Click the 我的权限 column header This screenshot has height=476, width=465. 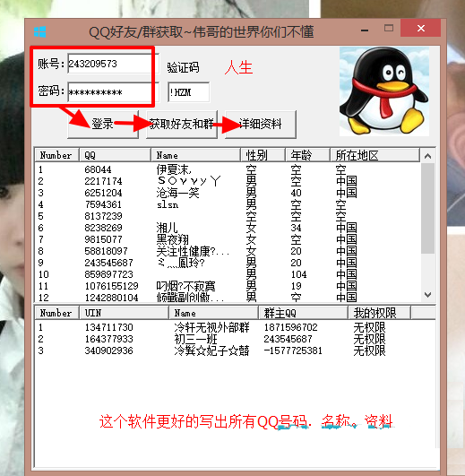click(x=379, y=313)
